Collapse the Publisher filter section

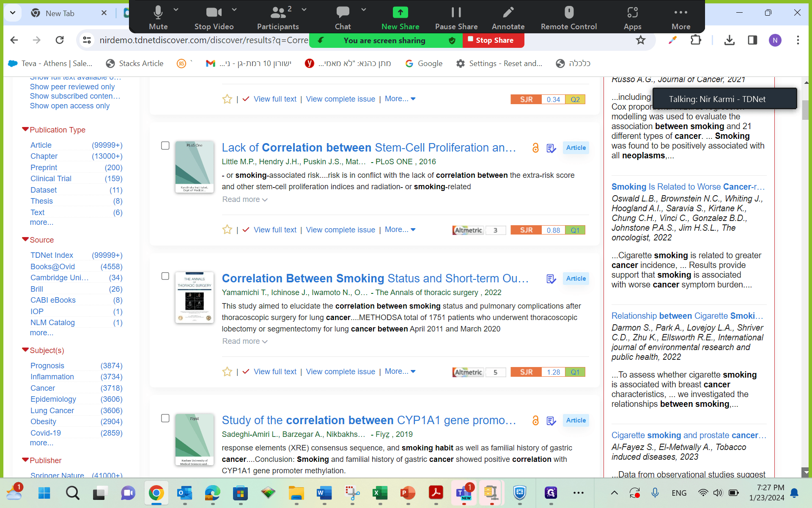point(25,460)
